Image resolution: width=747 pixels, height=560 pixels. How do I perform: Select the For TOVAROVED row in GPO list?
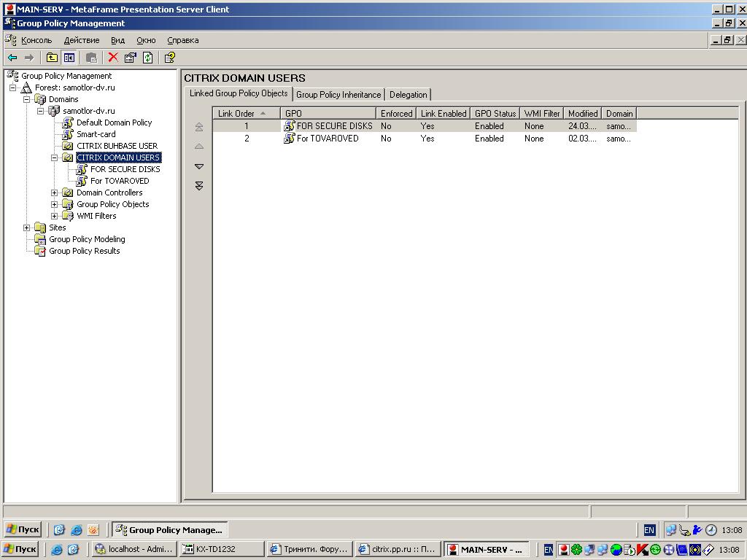tap(328, 139)
